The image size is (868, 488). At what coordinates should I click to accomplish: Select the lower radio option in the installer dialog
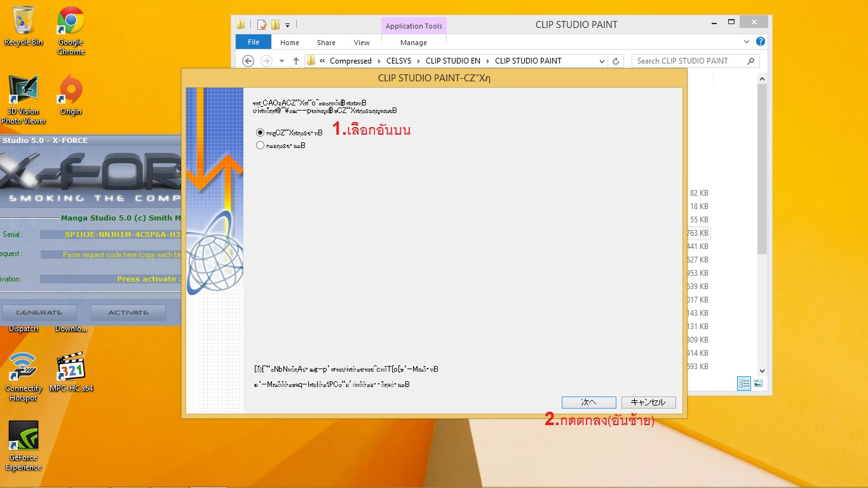(x=260, y=146)
